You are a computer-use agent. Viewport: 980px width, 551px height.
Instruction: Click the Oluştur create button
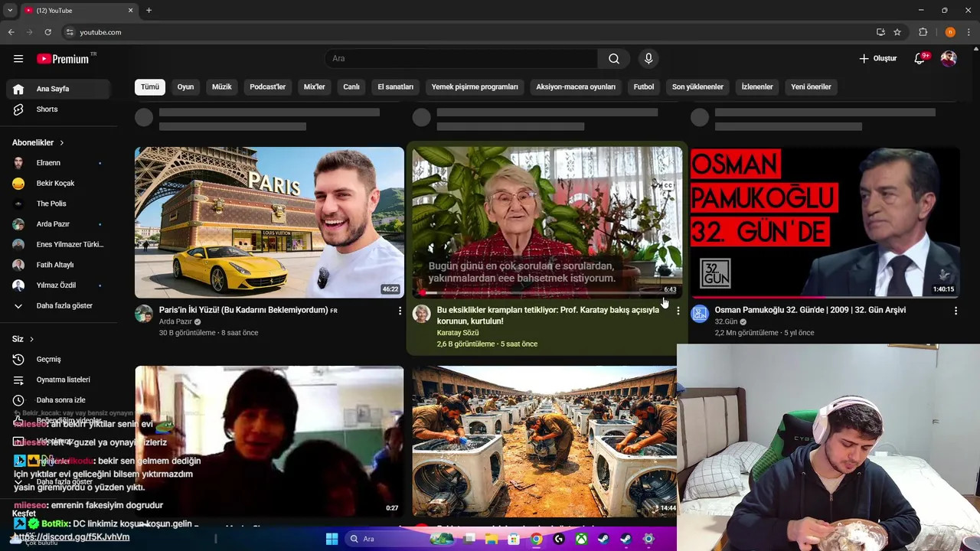tap(877, 59)
